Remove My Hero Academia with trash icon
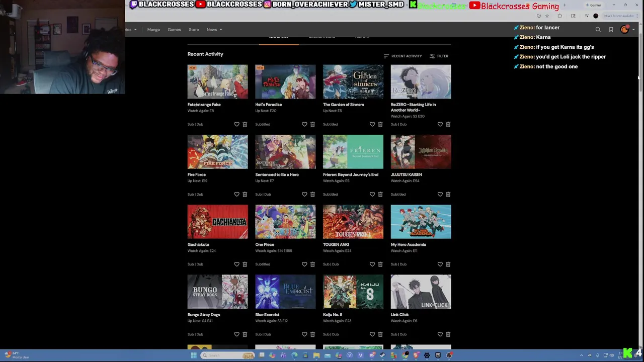644x362 pixels. 448,264
